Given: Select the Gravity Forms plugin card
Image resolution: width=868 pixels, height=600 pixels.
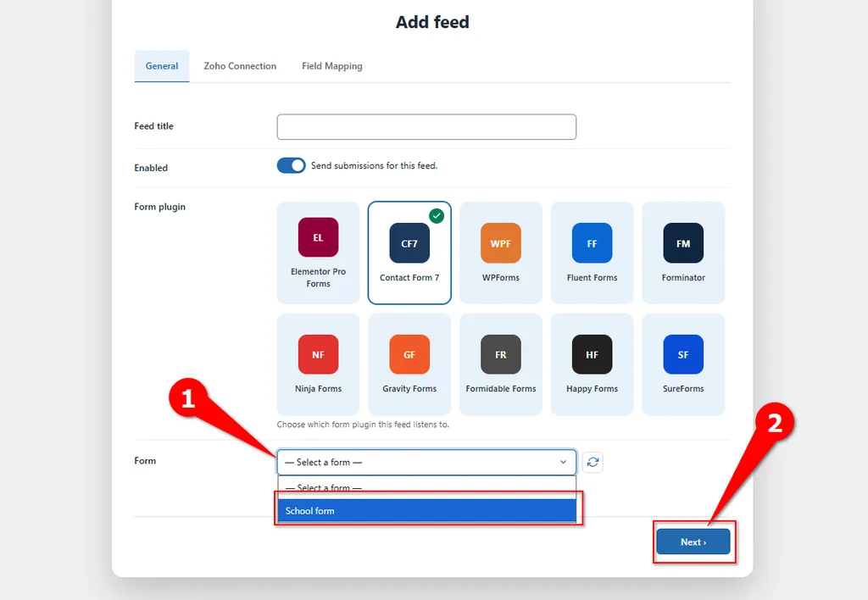Looking at the screenshot, I should [409, 364].
